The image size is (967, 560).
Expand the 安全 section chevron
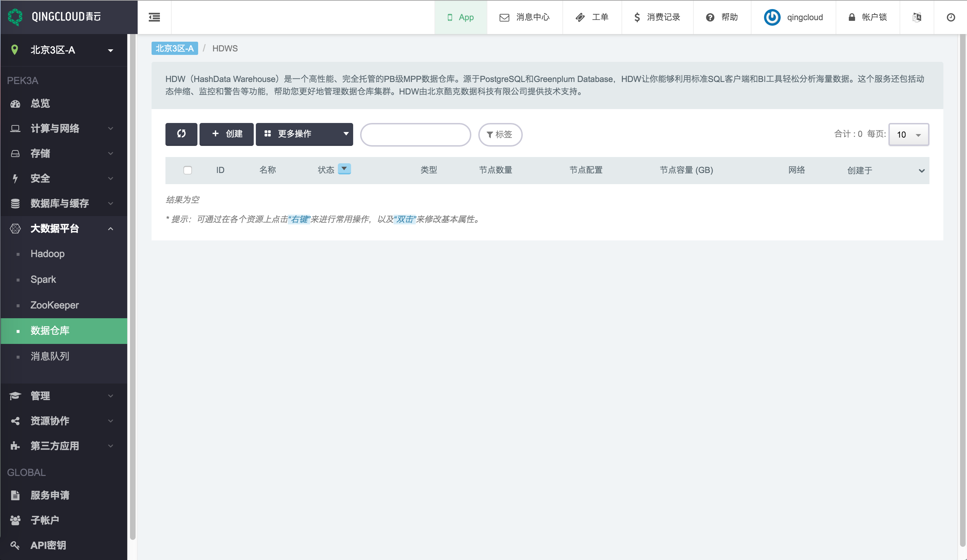[111, 178]
